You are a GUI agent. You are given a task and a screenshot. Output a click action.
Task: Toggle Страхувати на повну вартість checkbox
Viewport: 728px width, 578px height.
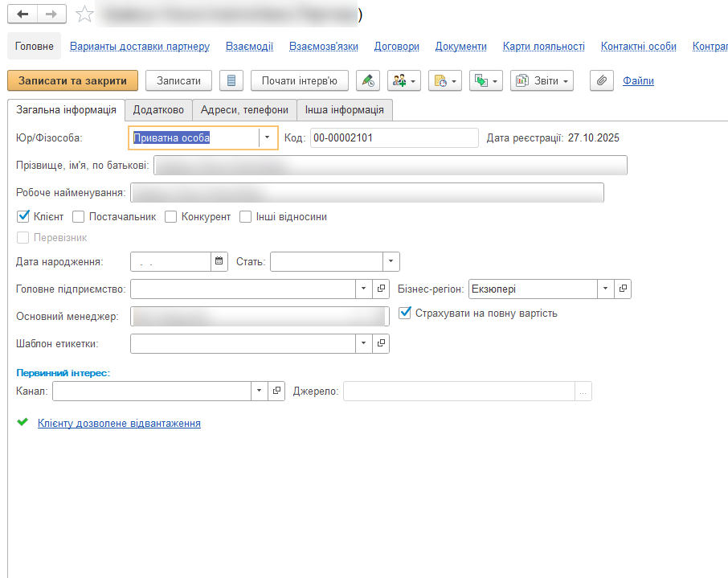point(405,313)
